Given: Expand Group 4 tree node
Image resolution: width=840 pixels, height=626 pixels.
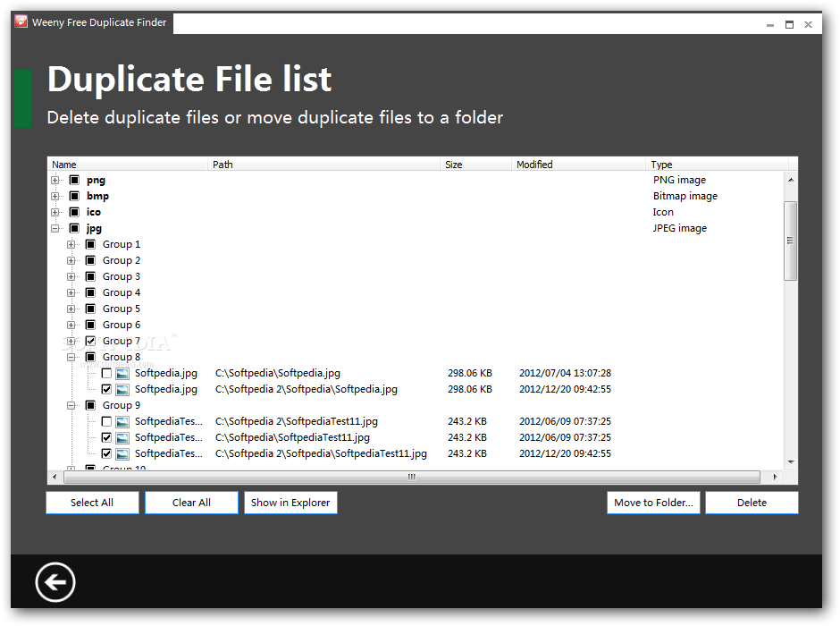Looking at the screenshot, I should (71, 292).
